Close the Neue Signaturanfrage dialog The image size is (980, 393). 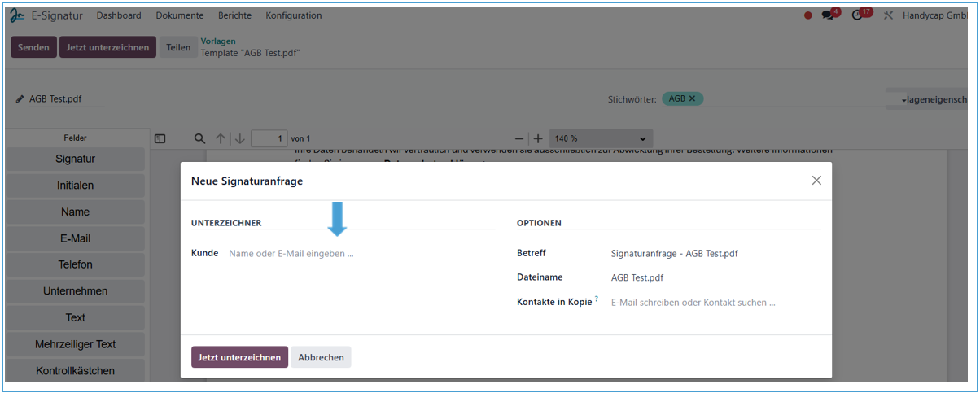coord(816,181)
